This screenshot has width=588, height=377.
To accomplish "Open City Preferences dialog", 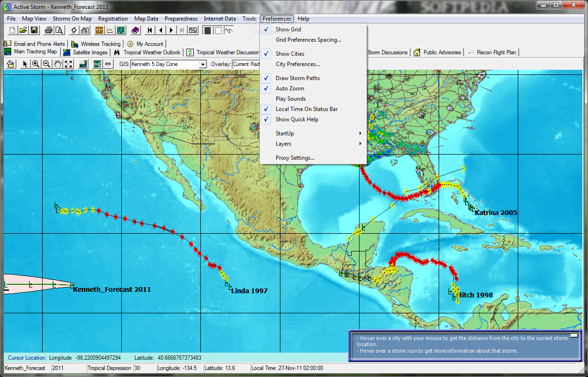I will pos(313,64).
